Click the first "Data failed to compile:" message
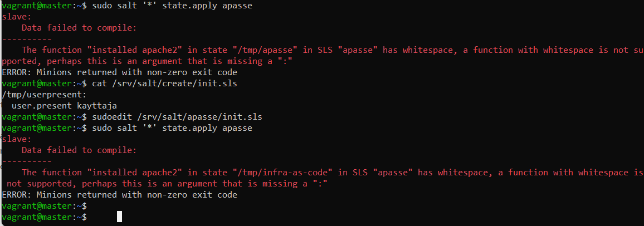 click(79, 27)
